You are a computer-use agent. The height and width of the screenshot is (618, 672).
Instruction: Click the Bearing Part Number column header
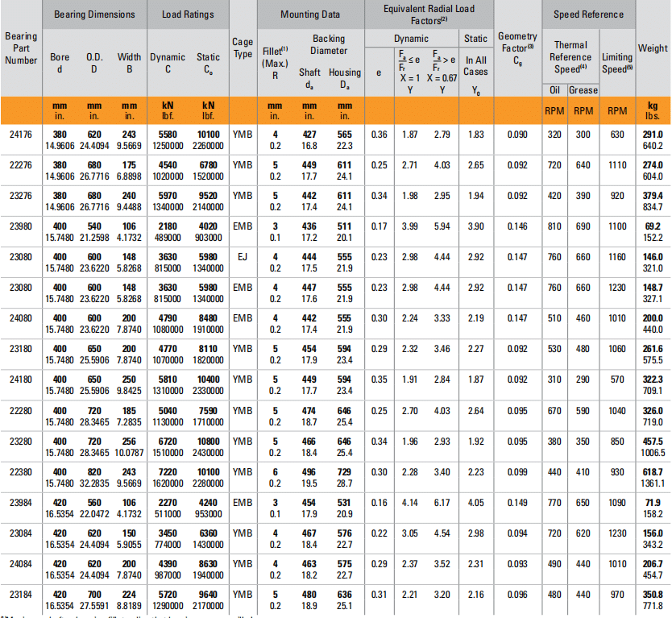[x=21, y=48]
